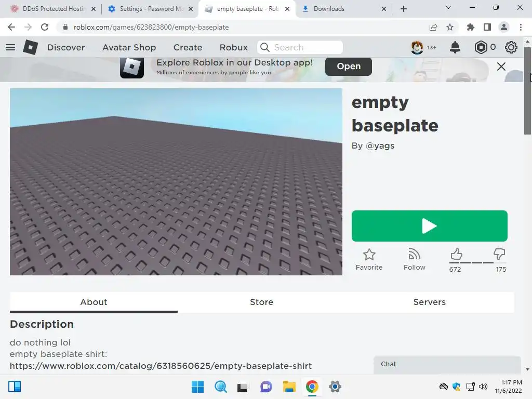This screenshot has height=399, width=532.
Task: Open the empty-baseplate-shirt catalog link
Action: point(161,366)
